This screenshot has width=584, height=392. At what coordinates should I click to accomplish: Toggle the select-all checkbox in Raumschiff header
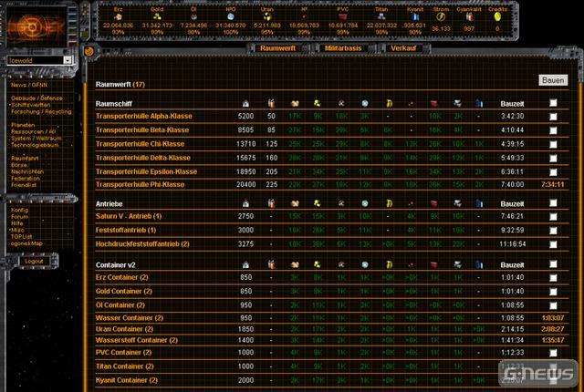click(554, 103)
